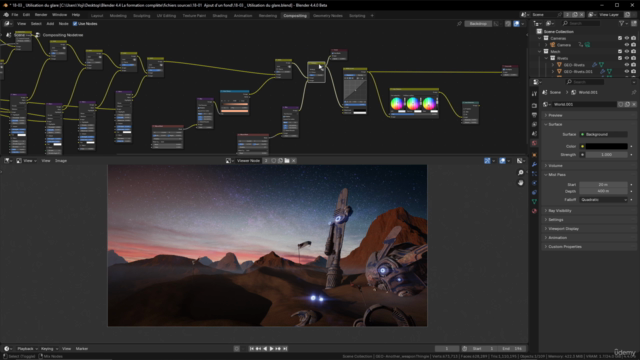This screenshot has height=360, width=640.
Task: Click the Viewer Node image name field
Action: pos(248,161)
